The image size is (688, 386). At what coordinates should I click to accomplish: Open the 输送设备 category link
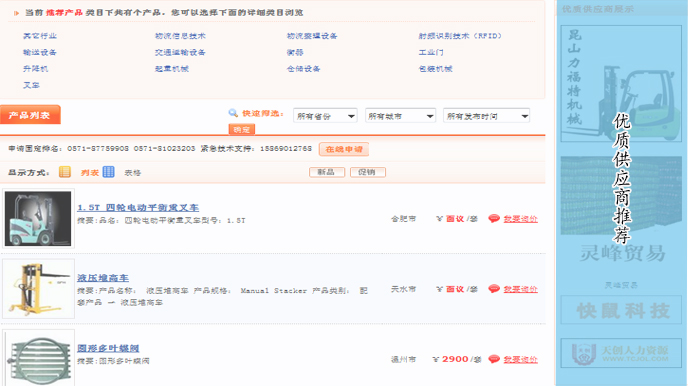tap(40, 52)
